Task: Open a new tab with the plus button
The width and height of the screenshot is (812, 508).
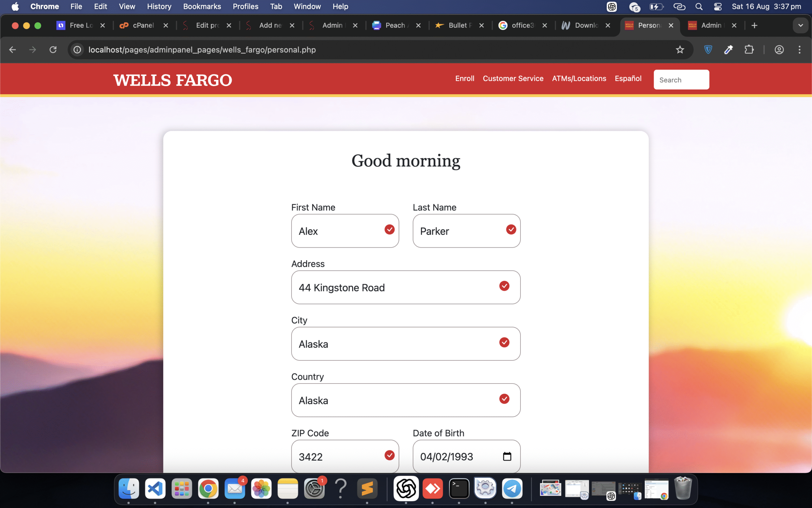Action: [x=754, y=25]
